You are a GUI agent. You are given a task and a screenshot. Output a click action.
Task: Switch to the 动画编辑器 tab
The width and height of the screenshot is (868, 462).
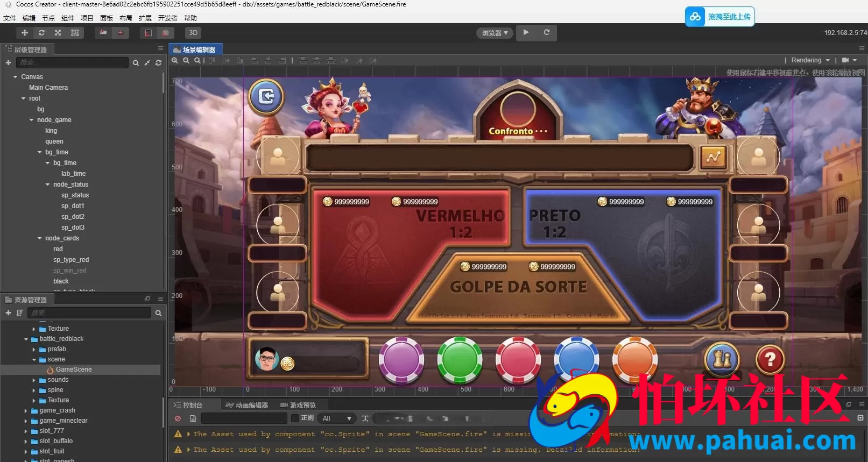(248, 405)
